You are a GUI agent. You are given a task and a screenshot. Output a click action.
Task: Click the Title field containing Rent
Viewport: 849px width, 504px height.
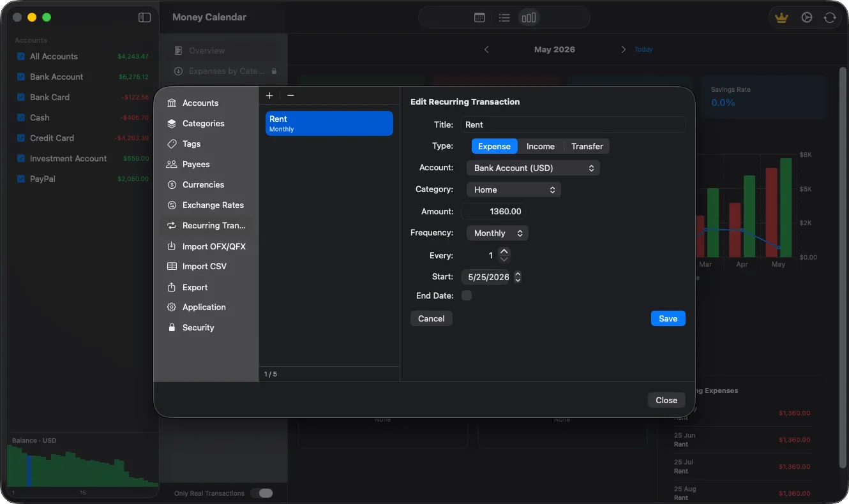(573, 124)
